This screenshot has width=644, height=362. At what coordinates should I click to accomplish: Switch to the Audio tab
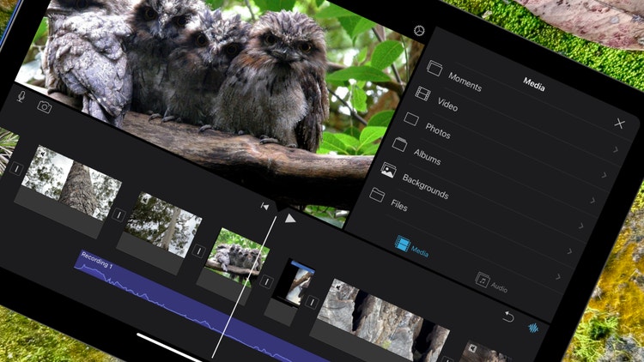pos(494,283)
